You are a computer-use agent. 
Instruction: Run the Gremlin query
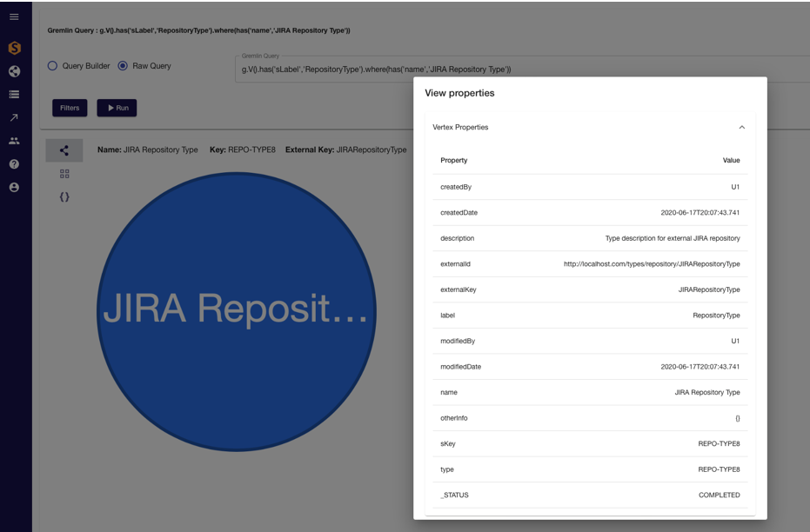[117, 108]
